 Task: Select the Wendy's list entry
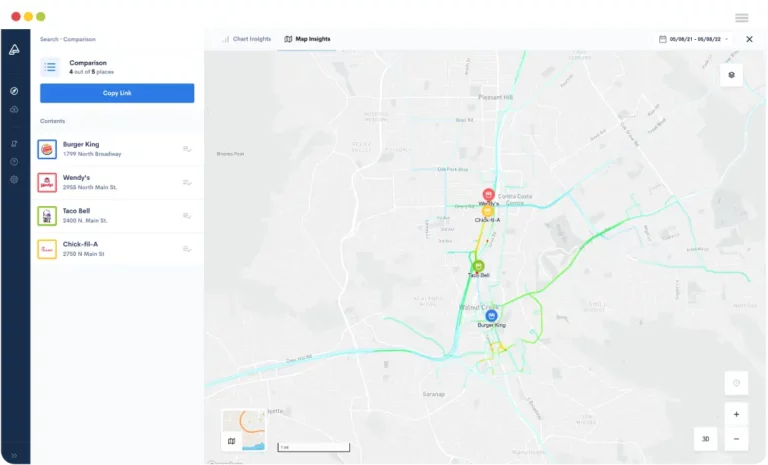pyautogui.click(x=117, y=182)
